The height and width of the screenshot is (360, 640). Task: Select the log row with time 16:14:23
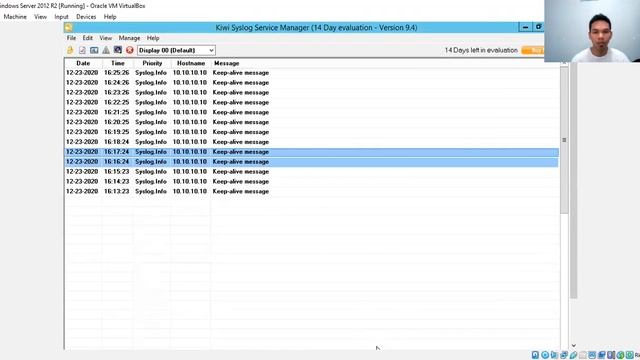tap(312, 181)
